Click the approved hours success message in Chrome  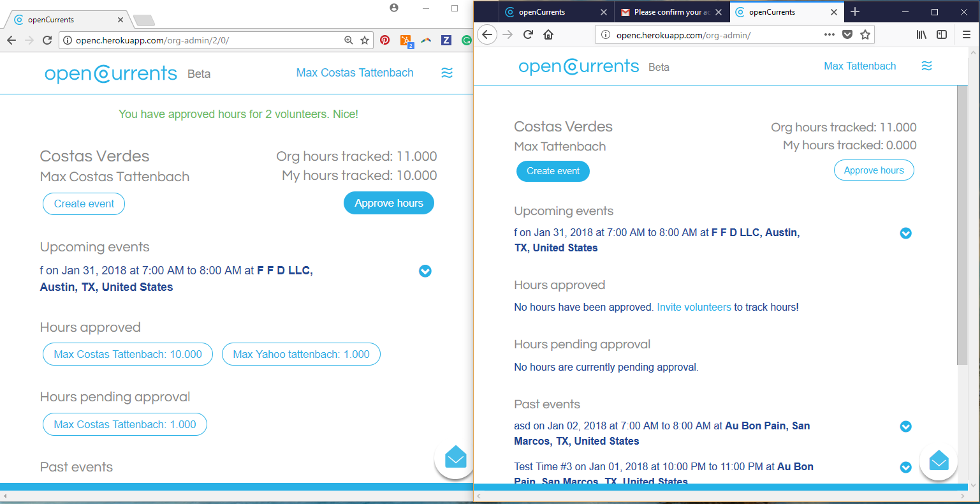[238, 114]
